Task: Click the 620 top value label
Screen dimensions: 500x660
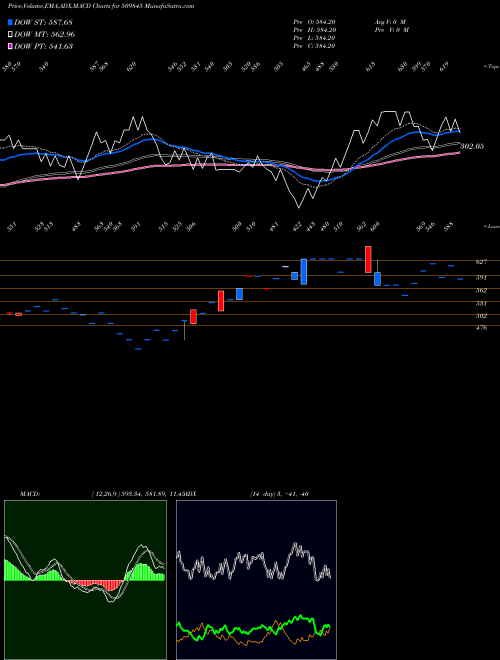Action: click(132, 67)
